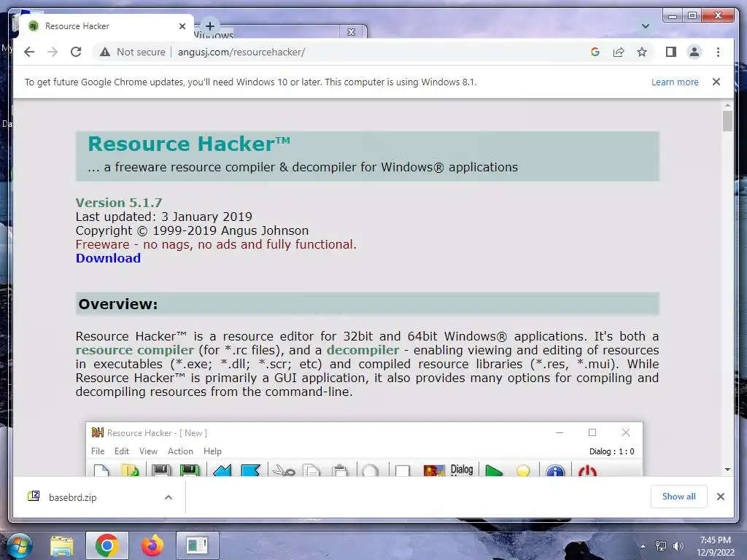Click the Overview: heading
The height and width of the screenshot is (560, 747).
(117, 304)
